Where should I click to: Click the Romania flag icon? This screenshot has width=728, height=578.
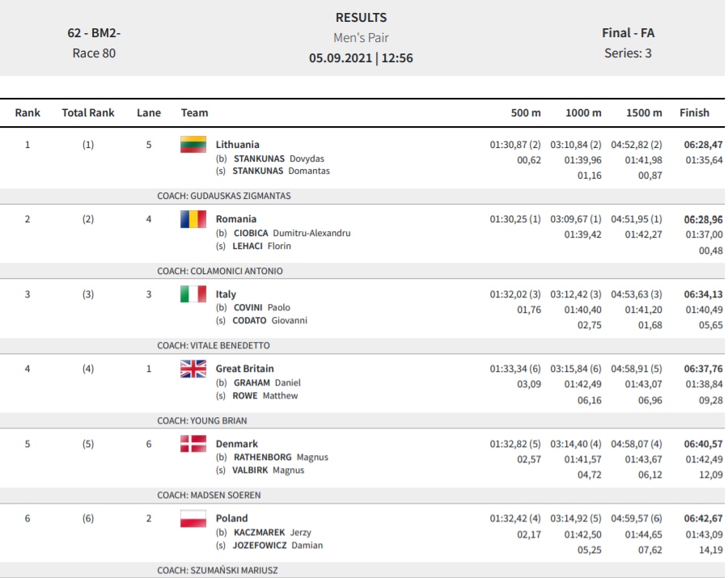coord(193,219)
